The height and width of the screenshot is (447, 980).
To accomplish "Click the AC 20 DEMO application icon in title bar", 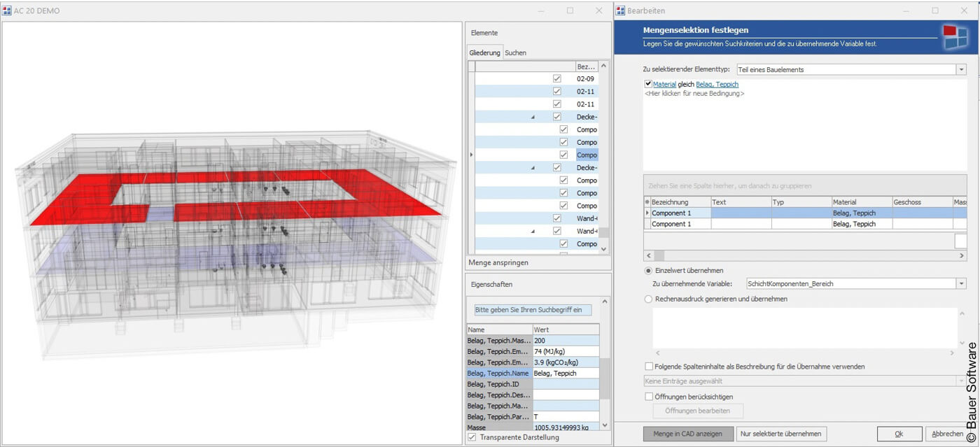I will tap(8, 10).
